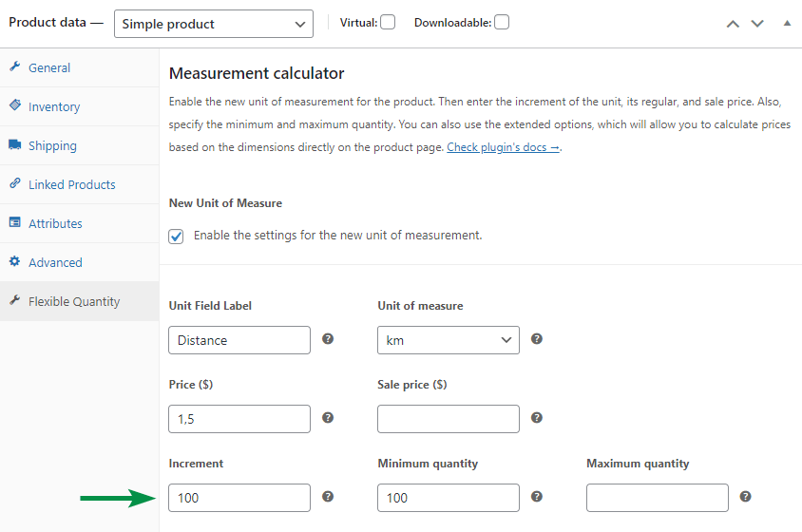This screenshot has height=532, width=802.
Task: Click the Minimum quantity label text
Action: click(428, 464)
